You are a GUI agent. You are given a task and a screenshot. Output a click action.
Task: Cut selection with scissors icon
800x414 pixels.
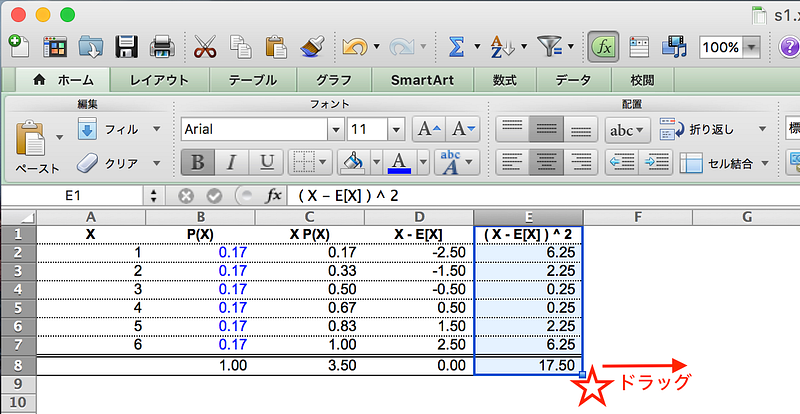tap(205, 47)
